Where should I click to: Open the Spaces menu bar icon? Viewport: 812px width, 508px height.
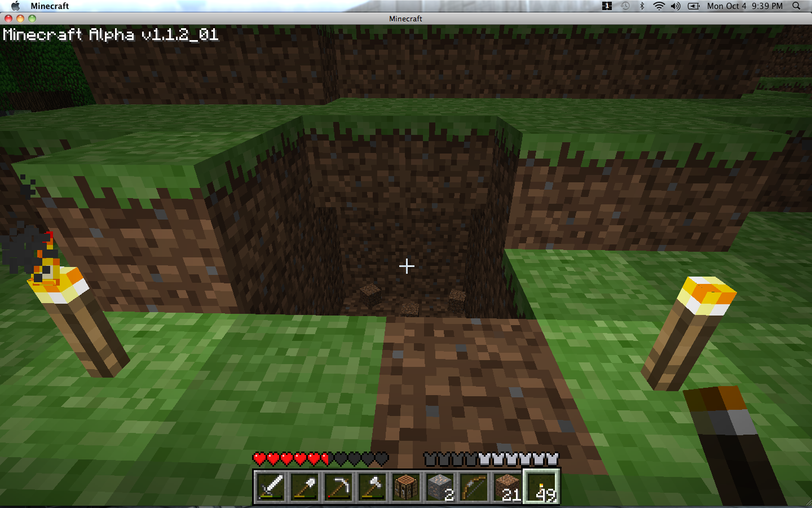(x=607, y=6)
